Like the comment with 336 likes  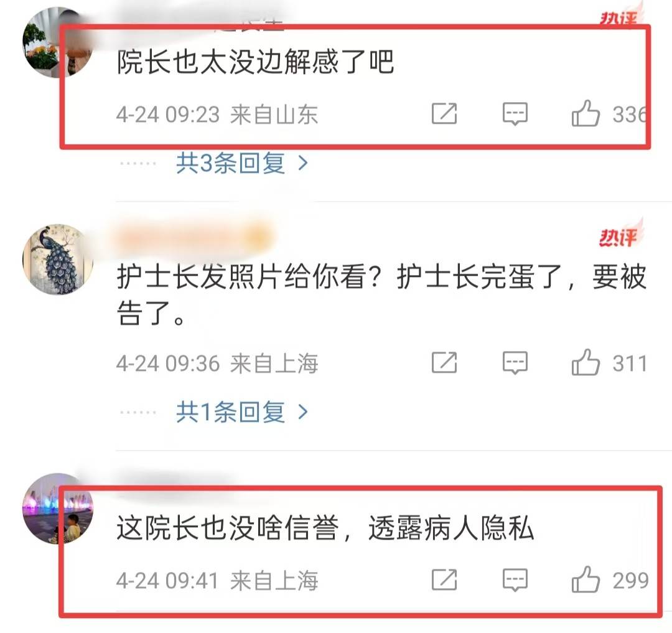(585, 113)
